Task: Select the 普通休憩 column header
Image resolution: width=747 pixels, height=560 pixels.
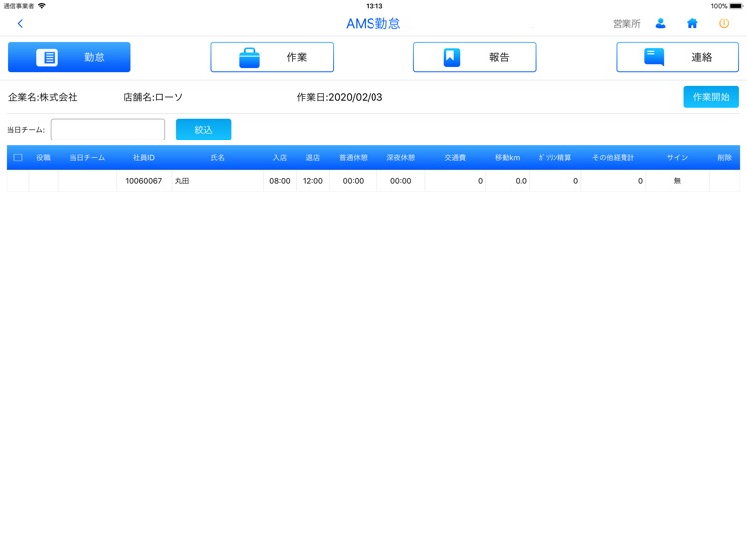Action: click(x=353, y=157)
